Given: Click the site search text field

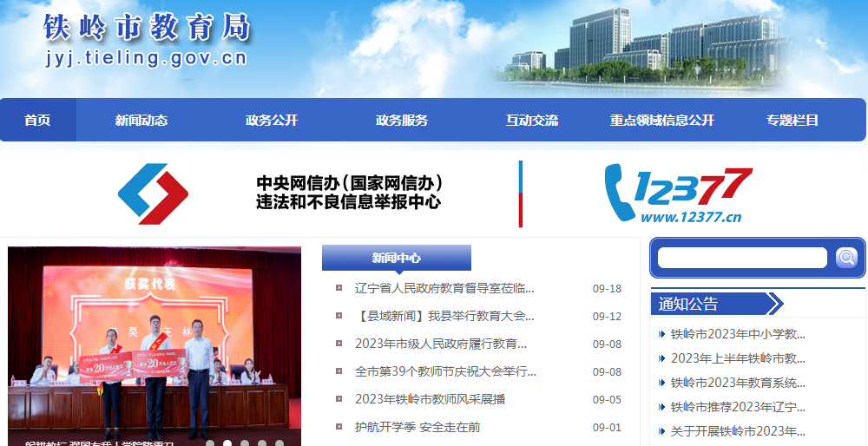Looking at the screenshot, I should point(742,258).
